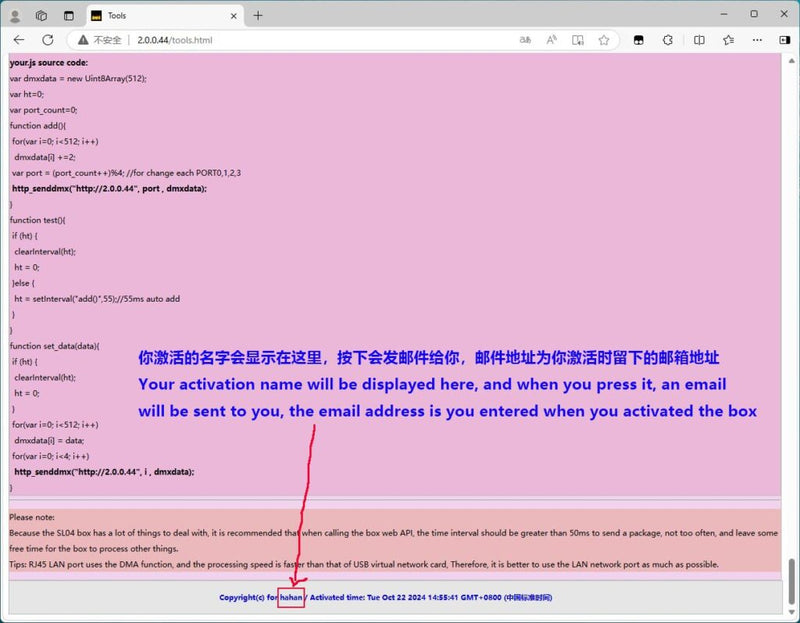The height and width of the screenshot is (623, 800).
Task: Close the Tools tab
Action: 233,16
